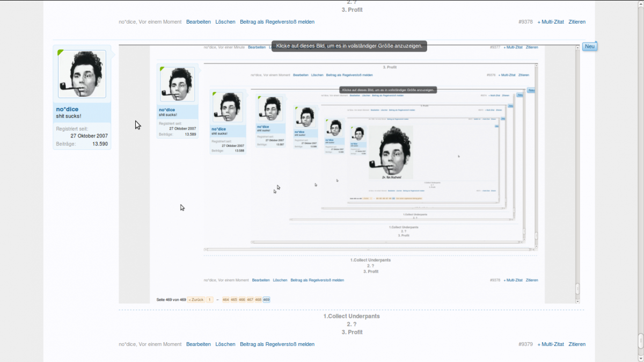Click the green online indicator on the avatar
The width and height of the screenshot is (644, 362).
tap(60, 52)
